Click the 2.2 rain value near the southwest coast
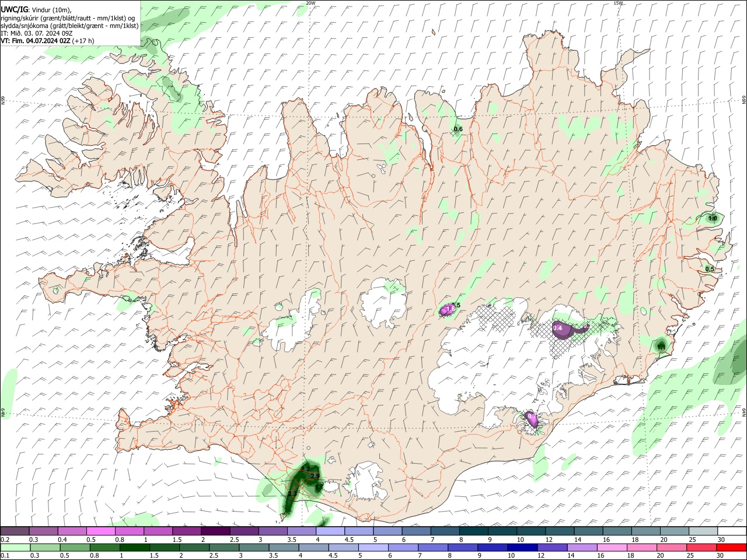Viewport: 747px width, 560px height. [x=293, y=494]
